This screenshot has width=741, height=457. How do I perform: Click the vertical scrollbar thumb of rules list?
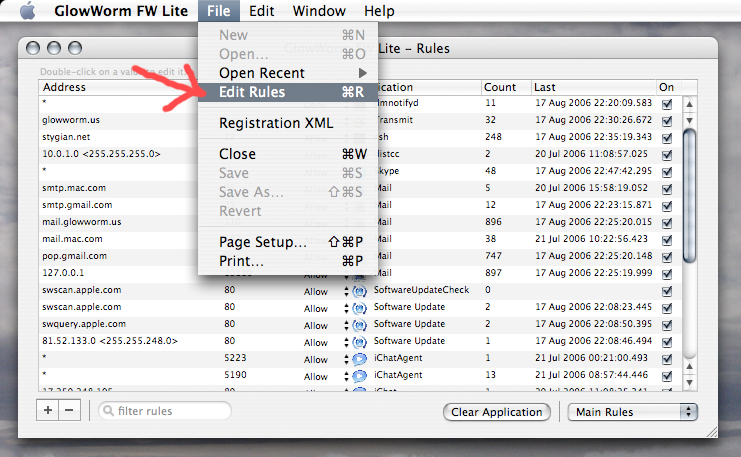click(x=689, y=196)
